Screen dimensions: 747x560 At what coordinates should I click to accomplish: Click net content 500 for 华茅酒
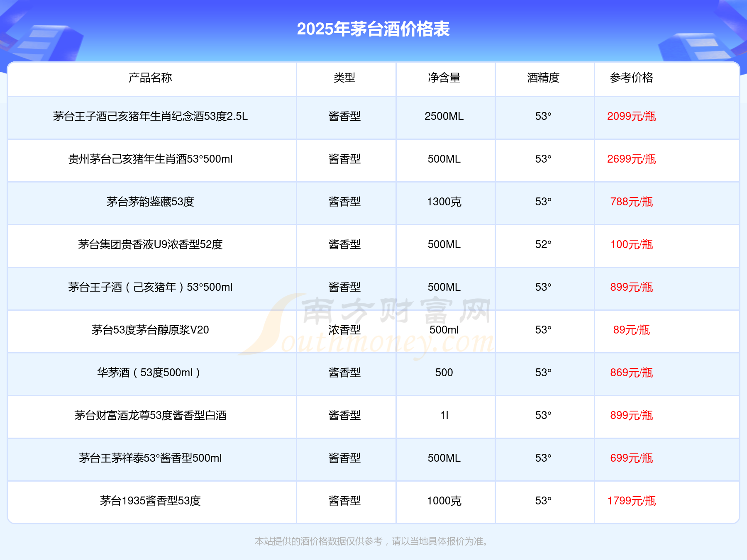click(444, 373)
